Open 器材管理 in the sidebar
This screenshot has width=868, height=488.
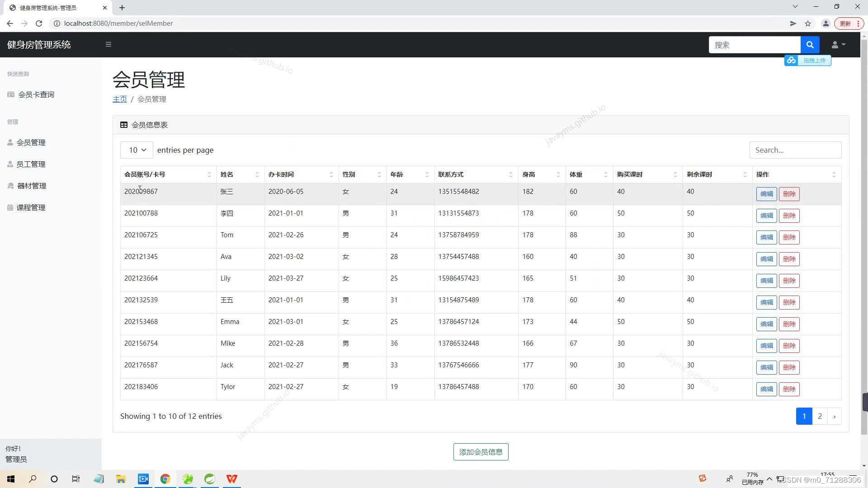(27, 186)
